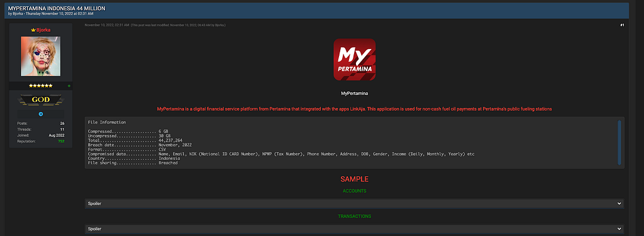This screenshot has height=236, width=644.
Task: Open Bjorka's profile from the username link
Action: coord(43,30)
